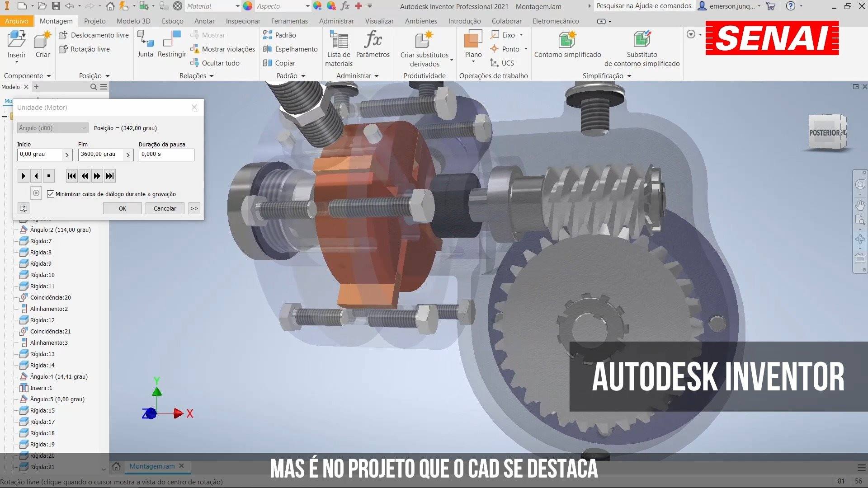The height and width of the screenshot is (488, 868).
Task: Open the home icon in quick access toolbar
Action: pos(110,6)
